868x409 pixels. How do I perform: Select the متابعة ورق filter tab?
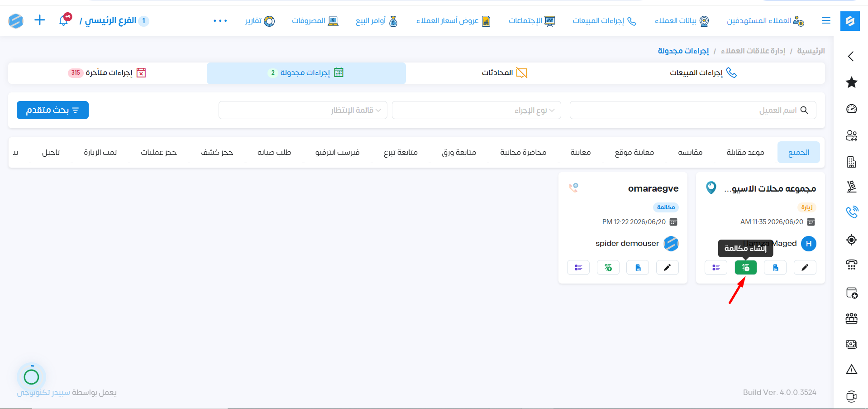click(x=459, y=152)
